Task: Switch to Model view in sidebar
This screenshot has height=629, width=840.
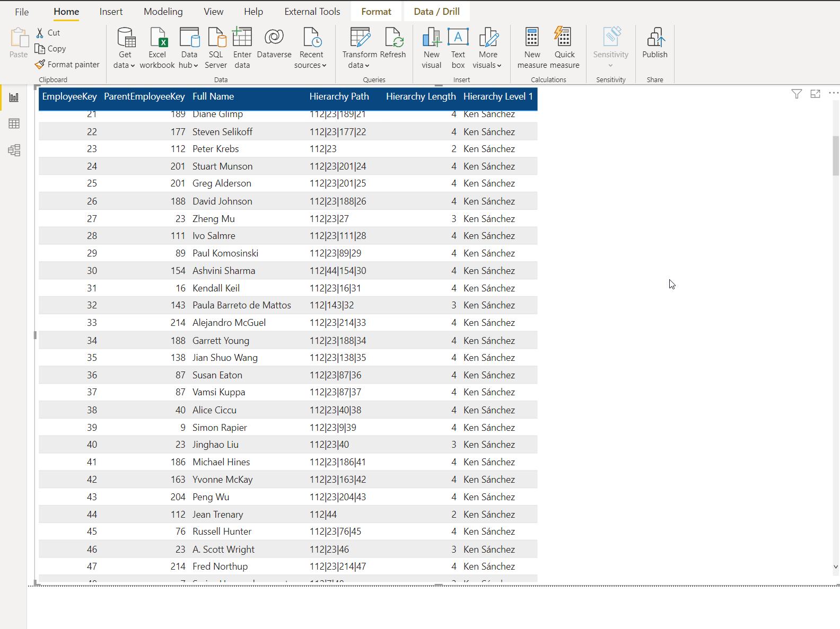Action: tap(14, 150)
